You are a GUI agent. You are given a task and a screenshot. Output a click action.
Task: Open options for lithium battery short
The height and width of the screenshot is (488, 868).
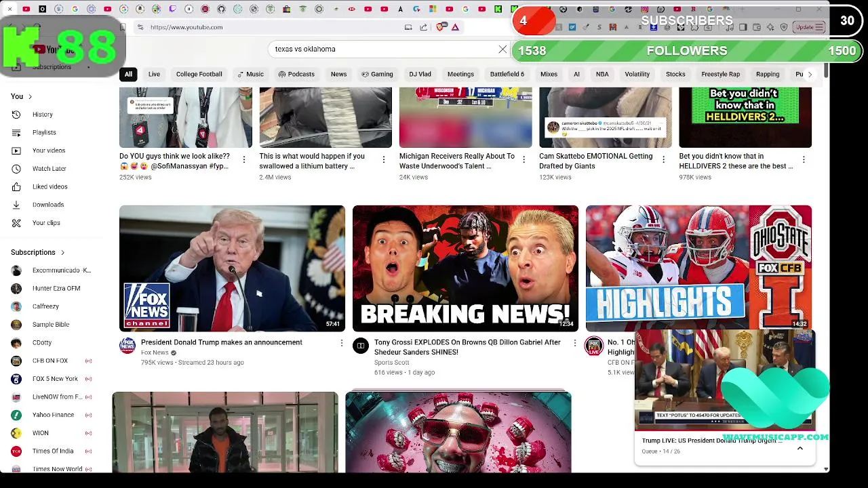(384, 160)
